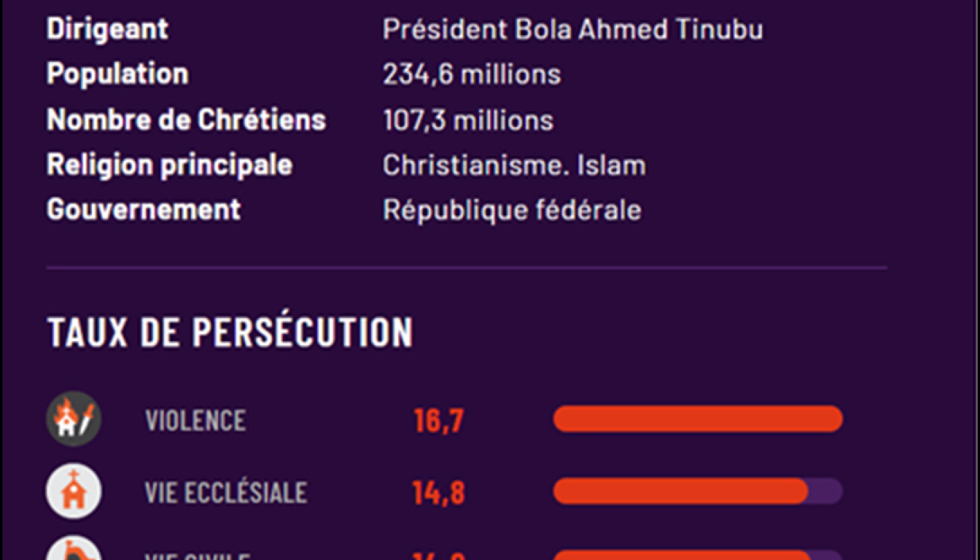Click the Nombre de Chrétiens label
Viewport: 980px width, 560px height.
pyautogui.click(x=186, y=120)
